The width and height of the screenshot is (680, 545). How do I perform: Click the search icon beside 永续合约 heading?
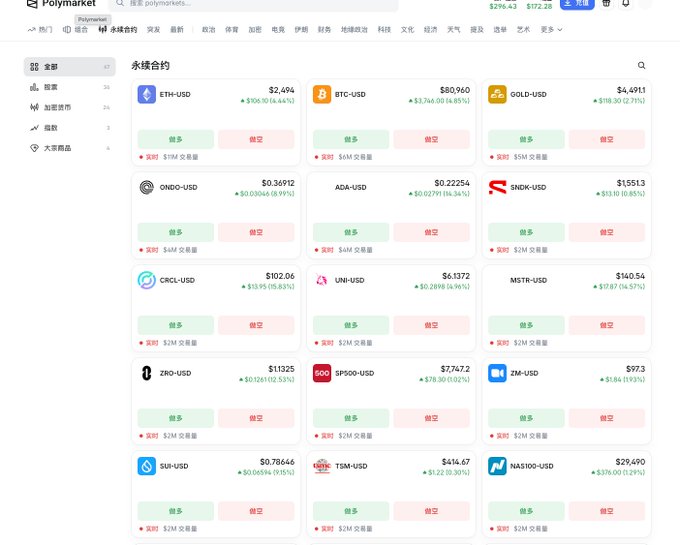(641, 65)
